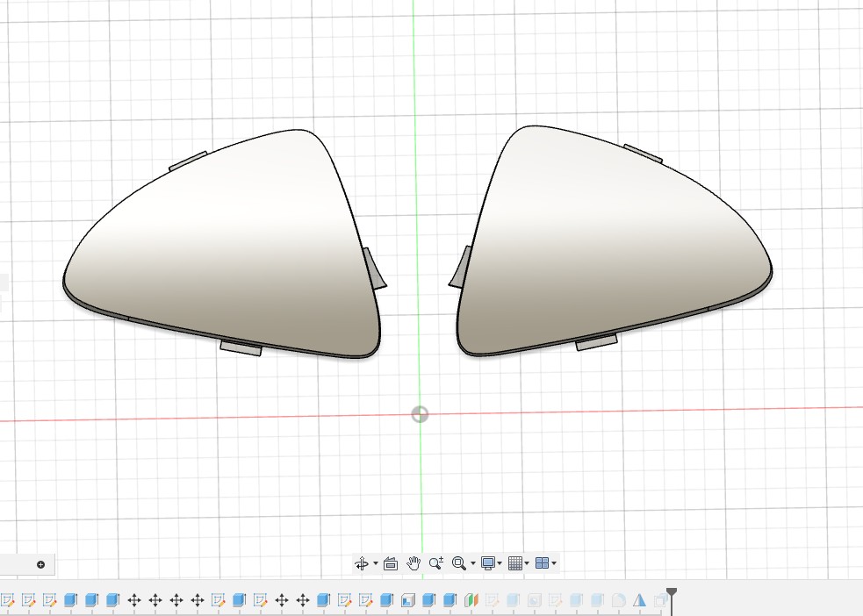
Task: Select the suppressed Fillet timeline feature
Action: click(619, 599)
